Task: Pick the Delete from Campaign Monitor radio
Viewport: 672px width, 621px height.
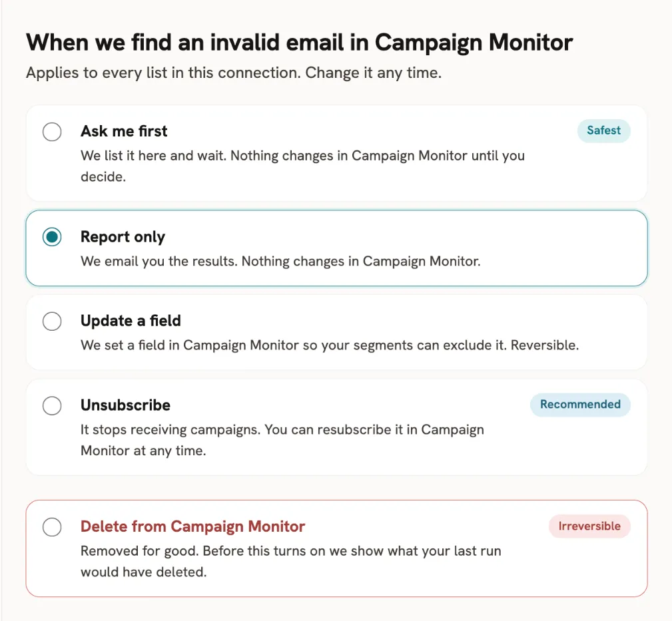Action: coord(52,526)
